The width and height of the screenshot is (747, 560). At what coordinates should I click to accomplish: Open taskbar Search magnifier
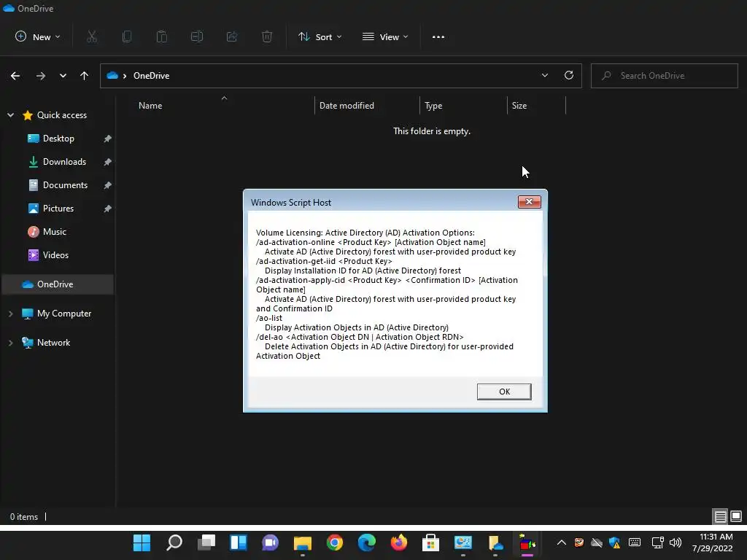(x=174, y=542)
